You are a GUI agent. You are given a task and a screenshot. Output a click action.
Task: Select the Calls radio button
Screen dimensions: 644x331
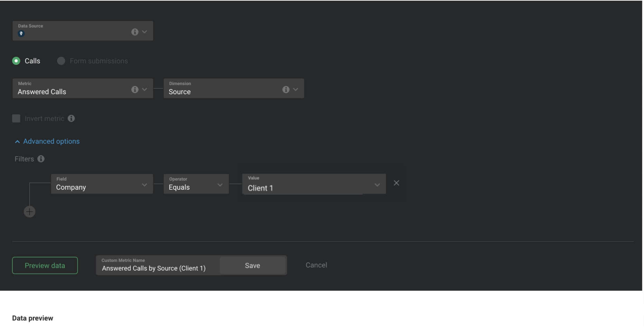[x=16, y=61]
